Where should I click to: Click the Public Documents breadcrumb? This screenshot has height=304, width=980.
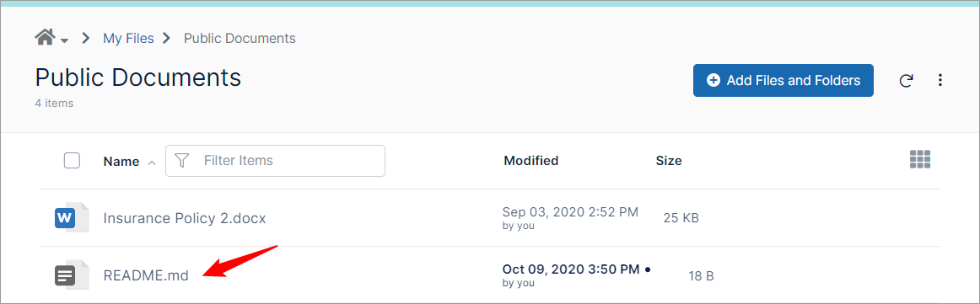pyautogui.click(x=240, y=38)
